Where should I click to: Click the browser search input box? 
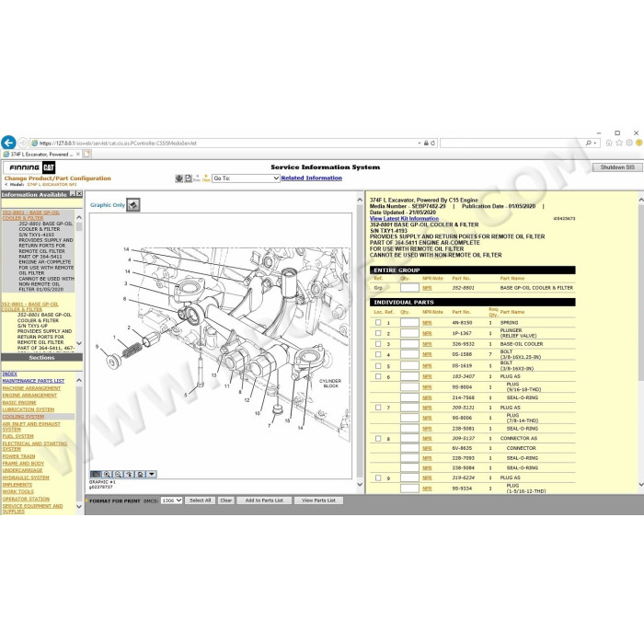click(x=512, y=143)
